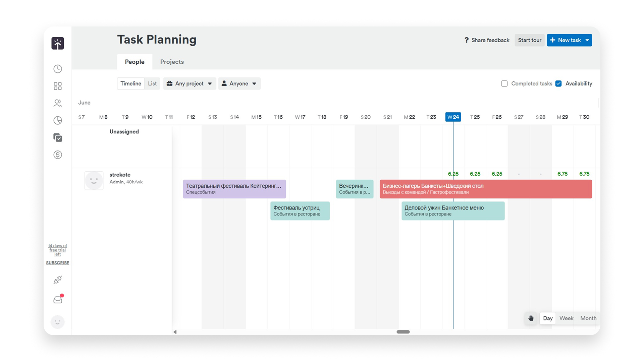Screen dimensions: 644x362
Task: Open the task planning checkbox icon
Action: pos(58,137)
